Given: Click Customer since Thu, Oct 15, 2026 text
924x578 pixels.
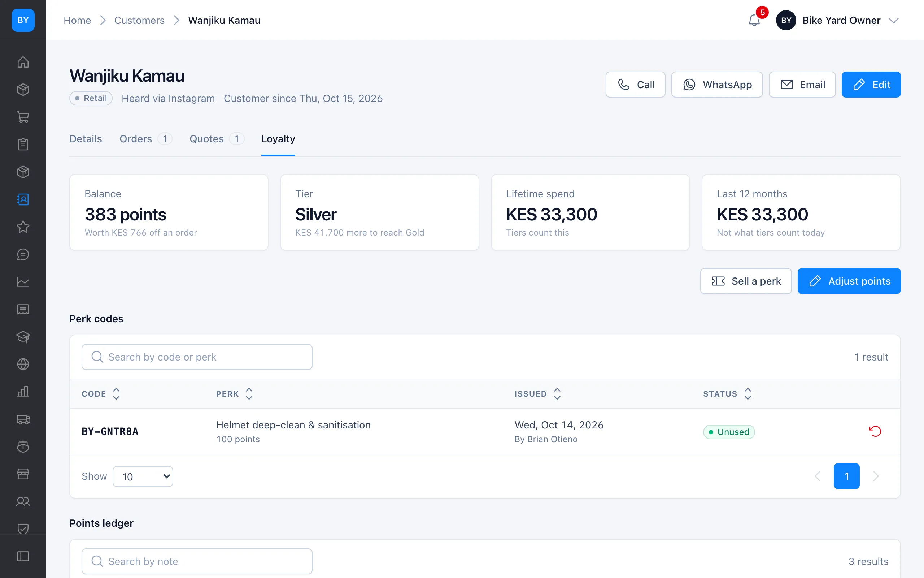Looking at the screenshot, I should 303,98.
